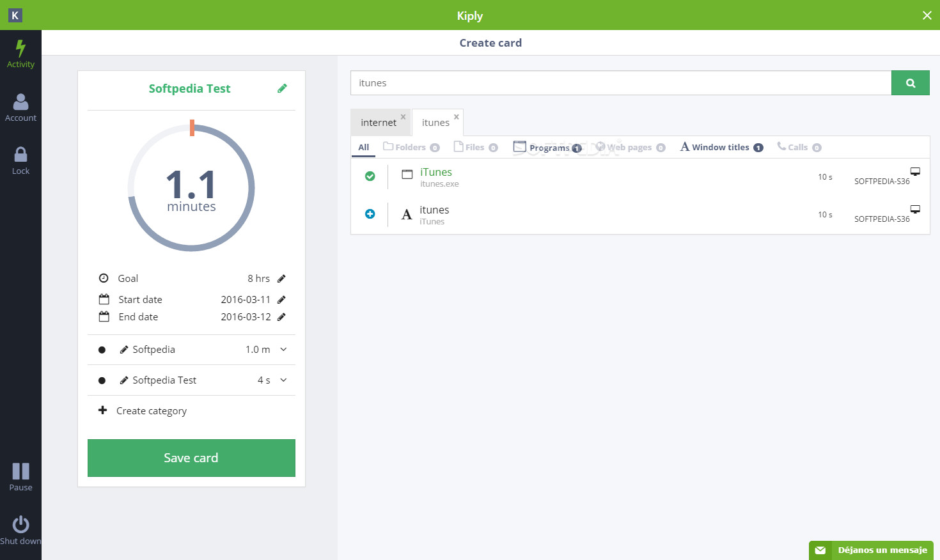Select the All filter tab
Screen dimensions: 940x560
pyautogui.click(x=364, y=148)
